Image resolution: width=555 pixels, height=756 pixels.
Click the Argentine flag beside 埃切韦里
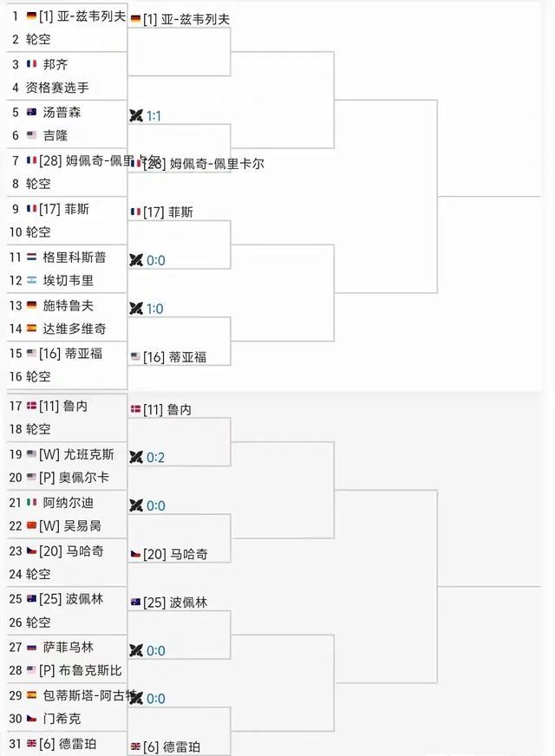click(x=32, y=281)
